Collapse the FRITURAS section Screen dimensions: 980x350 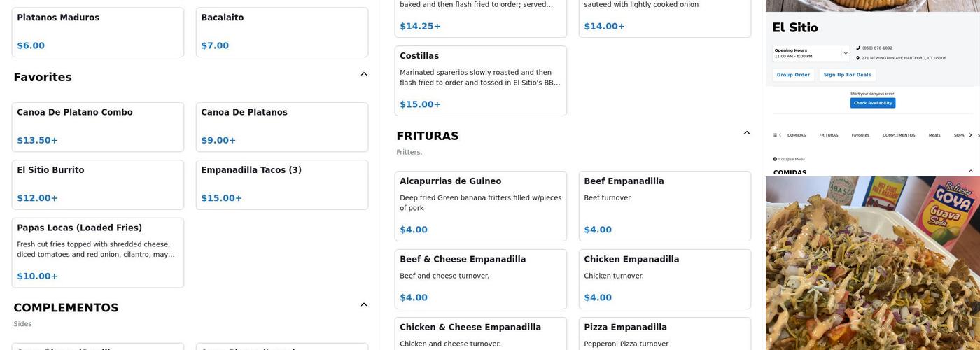tap(747, 133)
